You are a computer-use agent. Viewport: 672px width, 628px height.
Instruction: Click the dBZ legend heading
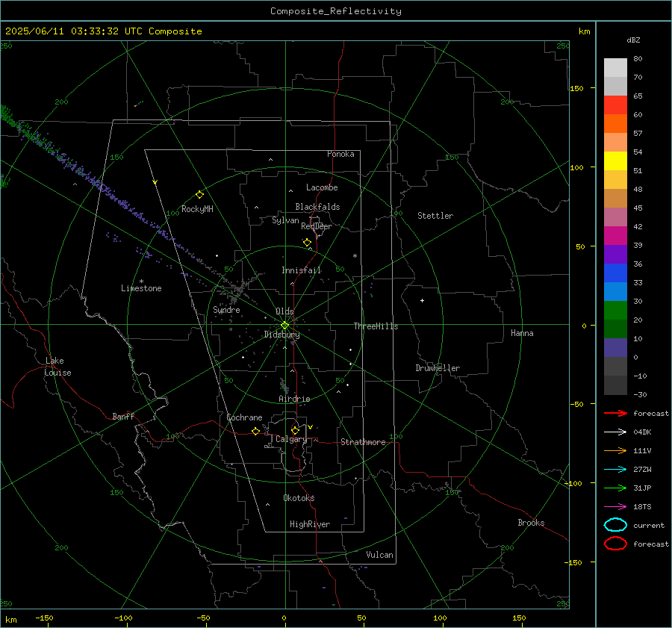[x=633, y=40]
